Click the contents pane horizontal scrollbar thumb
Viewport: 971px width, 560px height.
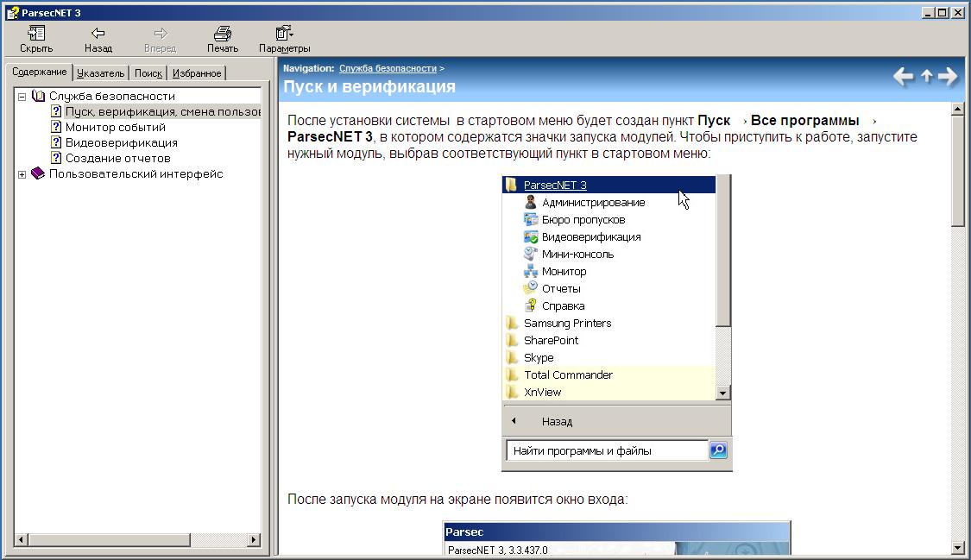coord(109,540)
